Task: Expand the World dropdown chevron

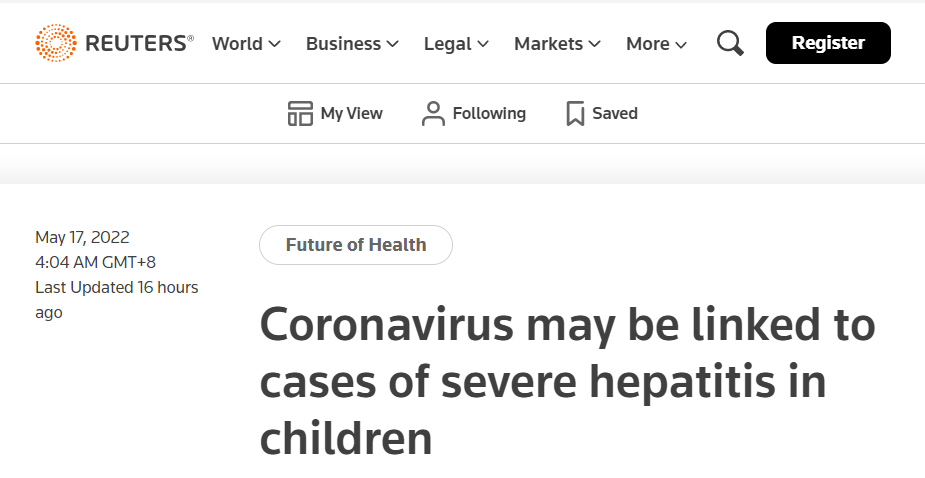Action: (x=274, y=44)
